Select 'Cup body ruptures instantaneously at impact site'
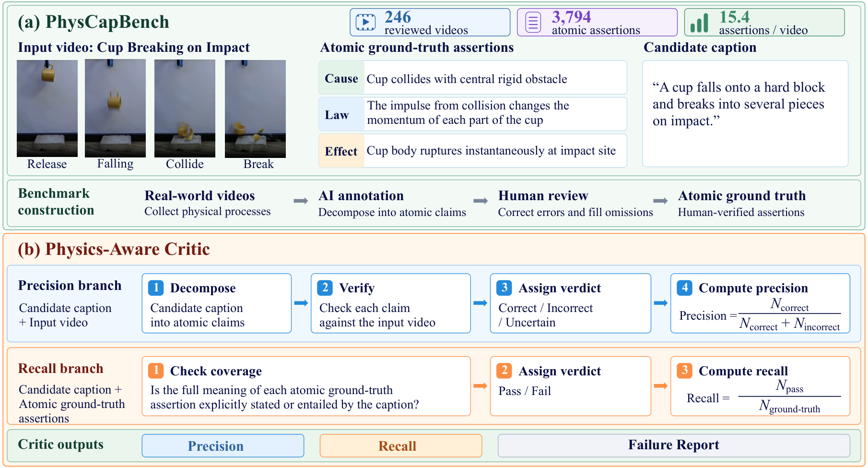The image size is (868, 468). coord(491,151)
